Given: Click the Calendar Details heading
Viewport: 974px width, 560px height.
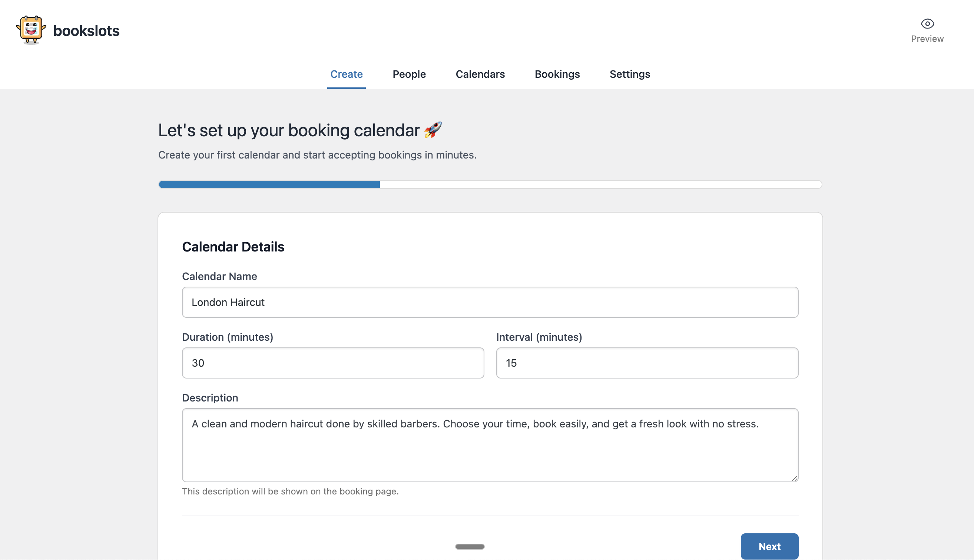Looking at the screenshot, I should pos(233,247).
